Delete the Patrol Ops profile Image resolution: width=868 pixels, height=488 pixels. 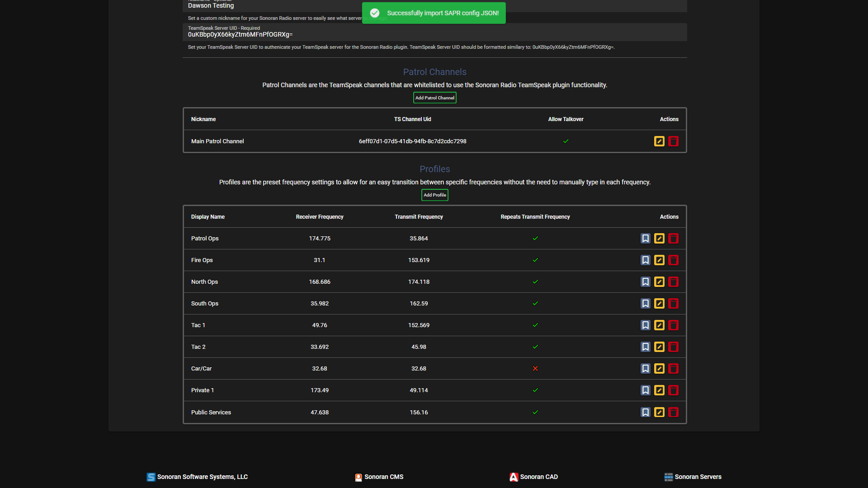(x=673, y=239)
